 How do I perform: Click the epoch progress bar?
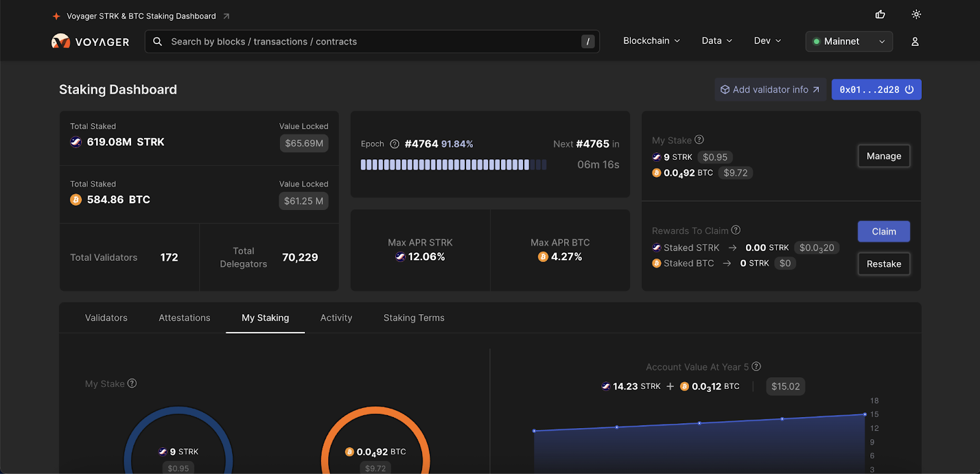coord(453,165)
